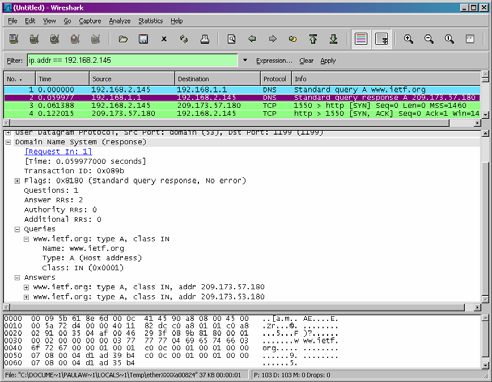The height and width of the screenshot is (382, 492).
Task: Select packet 3 TCP SYN row
Action: click(242, 106)
